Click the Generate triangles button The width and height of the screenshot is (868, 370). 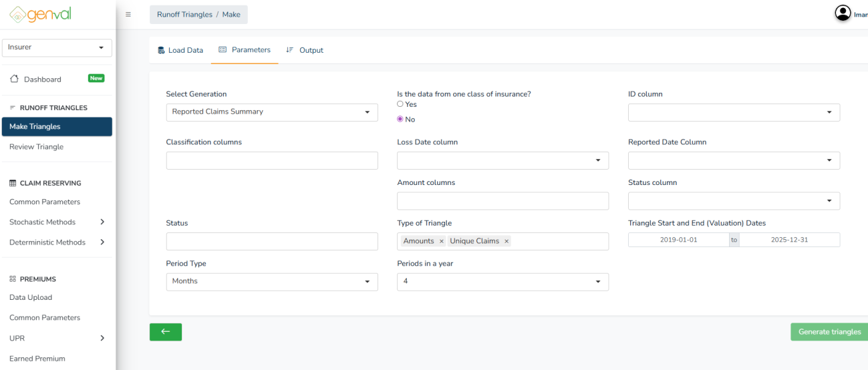coord(829,332)
